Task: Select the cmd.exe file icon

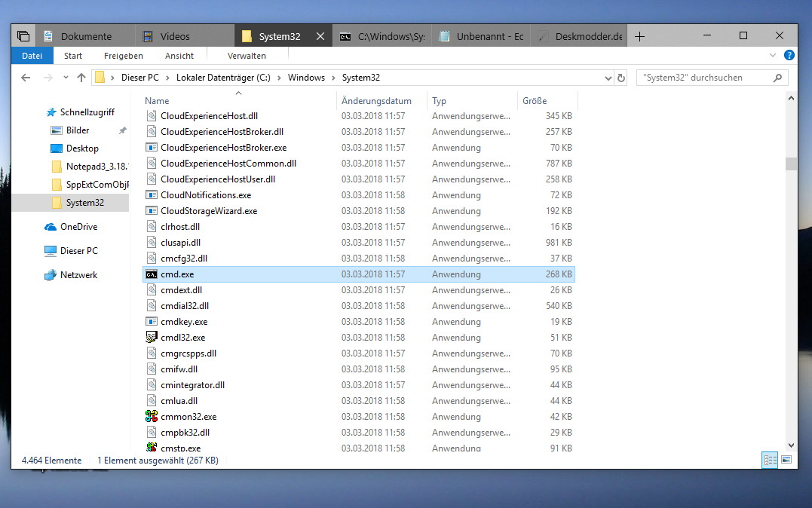Action: 152,274
